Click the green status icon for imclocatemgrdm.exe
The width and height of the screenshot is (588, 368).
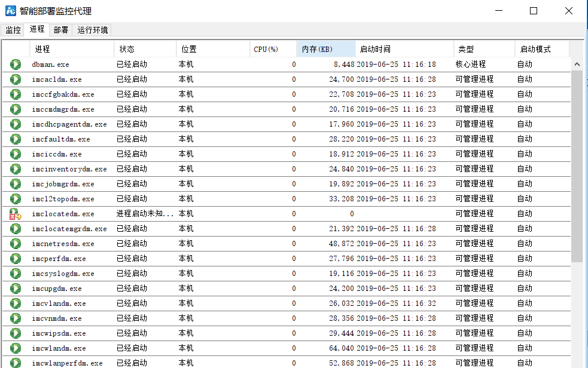(x=16, y=229)
